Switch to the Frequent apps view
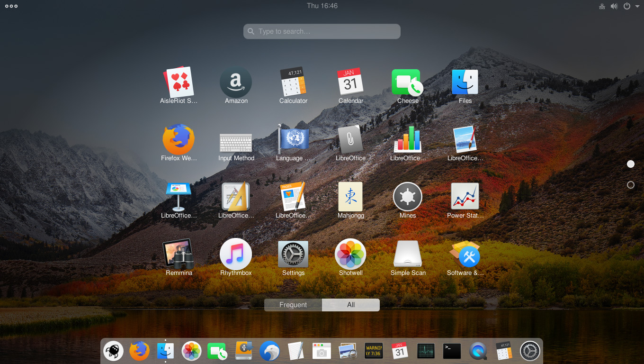 click(293, 305)
